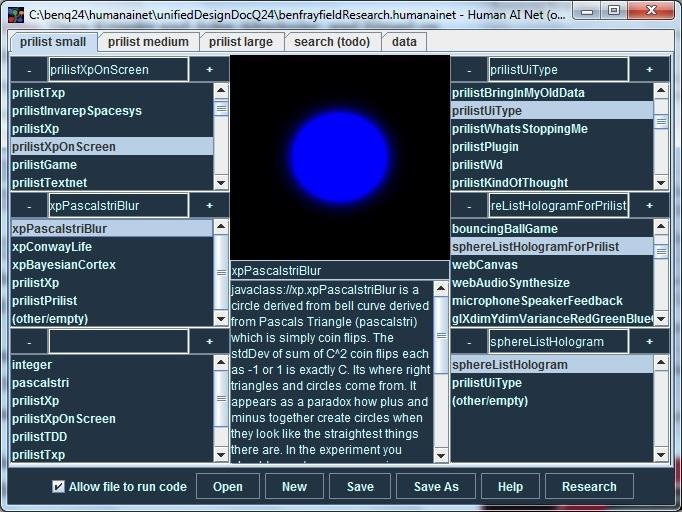Select xpConwayLife list item
This screenshot has width=682, height=512.
point(112,247)
